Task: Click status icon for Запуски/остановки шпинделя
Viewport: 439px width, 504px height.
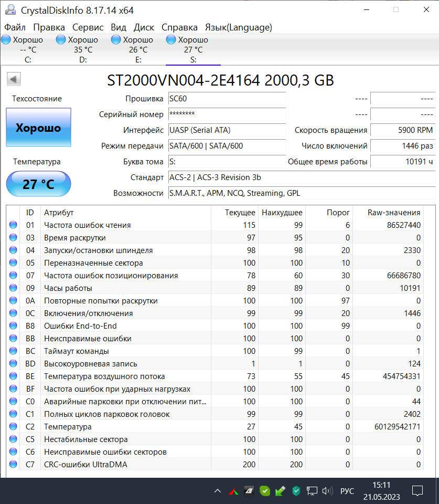Action: [x=13, y=250]
